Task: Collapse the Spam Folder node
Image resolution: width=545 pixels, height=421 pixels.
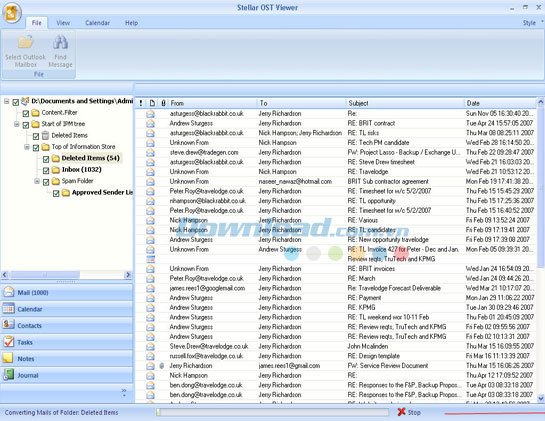Action: pos(37,181)
